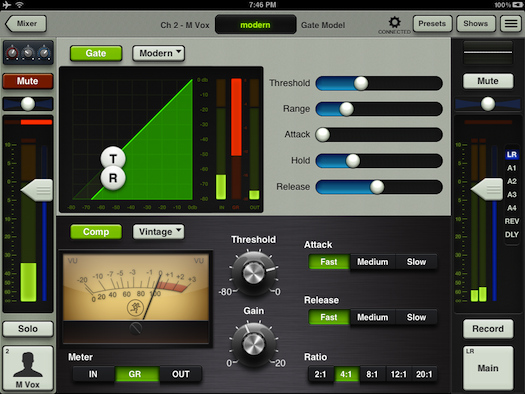Open the Presets list
The image size is (525, 394).
click(x=432, y=23)
